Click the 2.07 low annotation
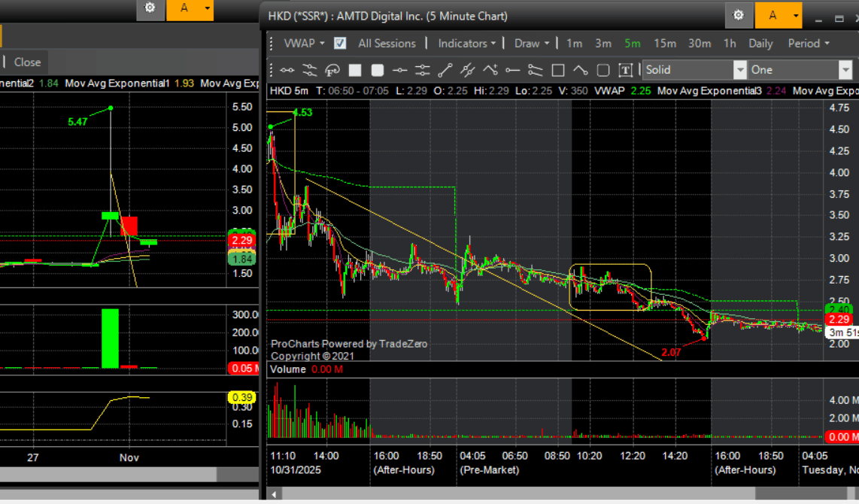 pyautogui.click(x=671, y=352)
